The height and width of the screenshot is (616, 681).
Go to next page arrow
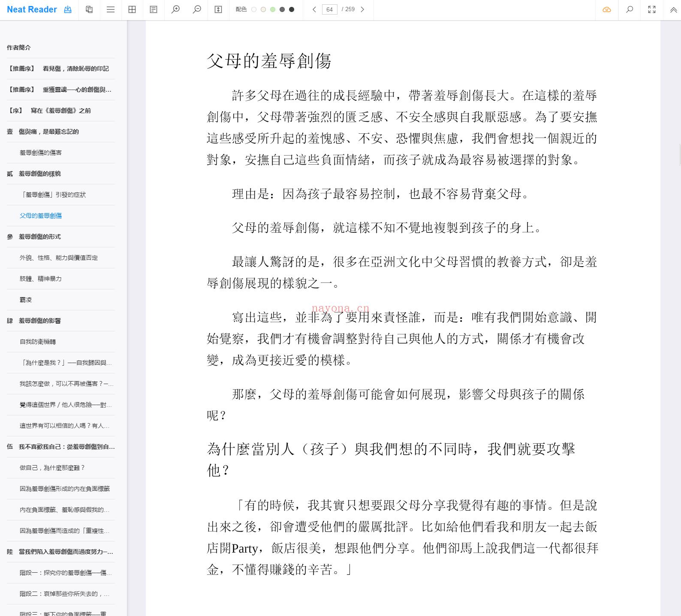[362, 9]
